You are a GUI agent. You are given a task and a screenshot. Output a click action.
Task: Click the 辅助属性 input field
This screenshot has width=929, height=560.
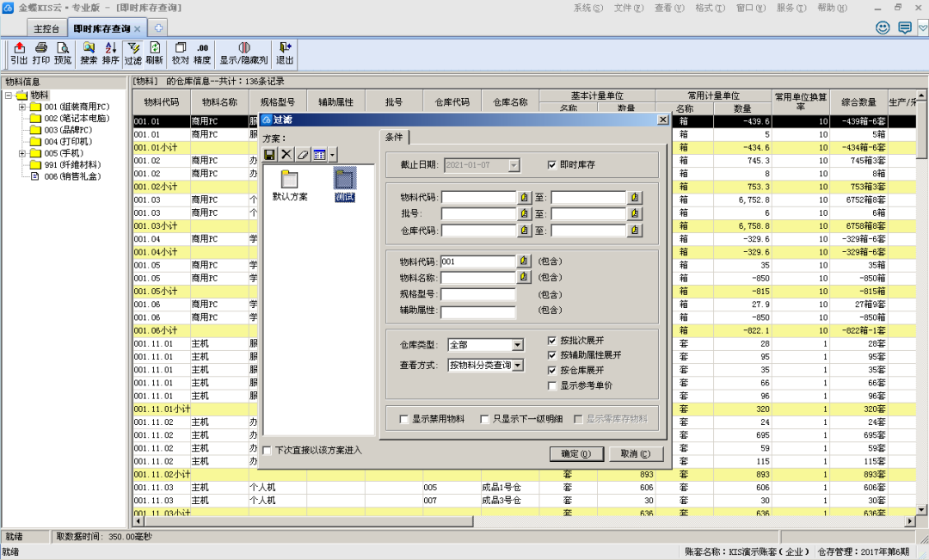[x=478, y=311]
